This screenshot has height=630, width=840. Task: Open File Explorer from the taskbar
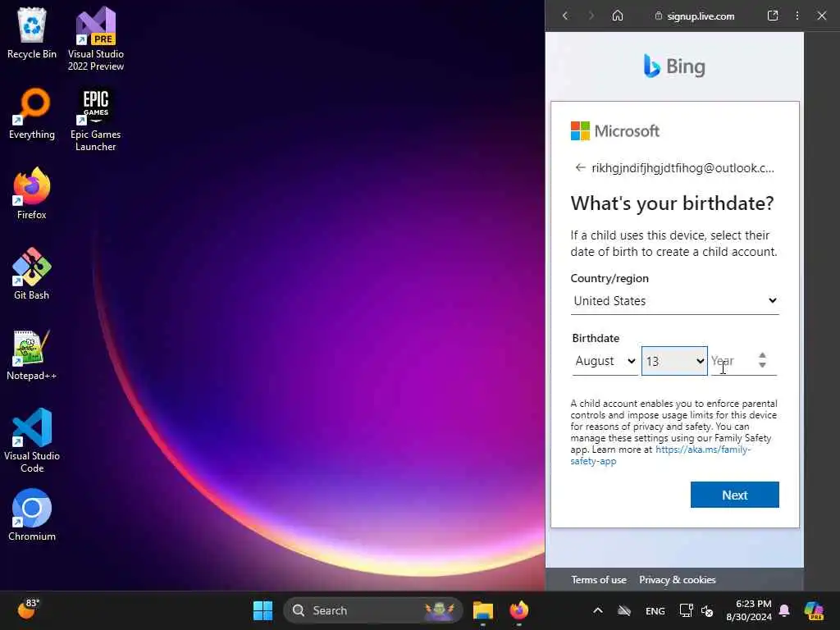coord(482,610)
